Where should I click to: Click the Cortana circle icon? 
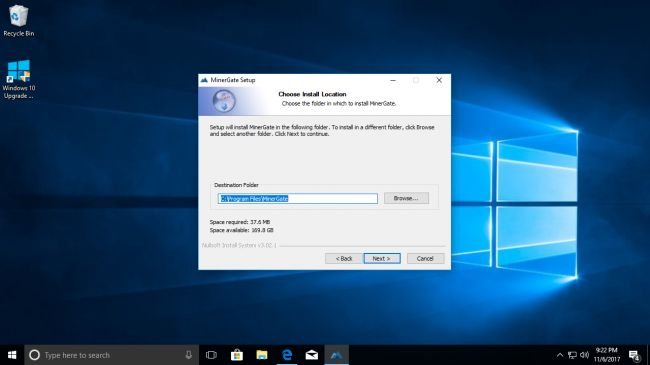point(34,355)
